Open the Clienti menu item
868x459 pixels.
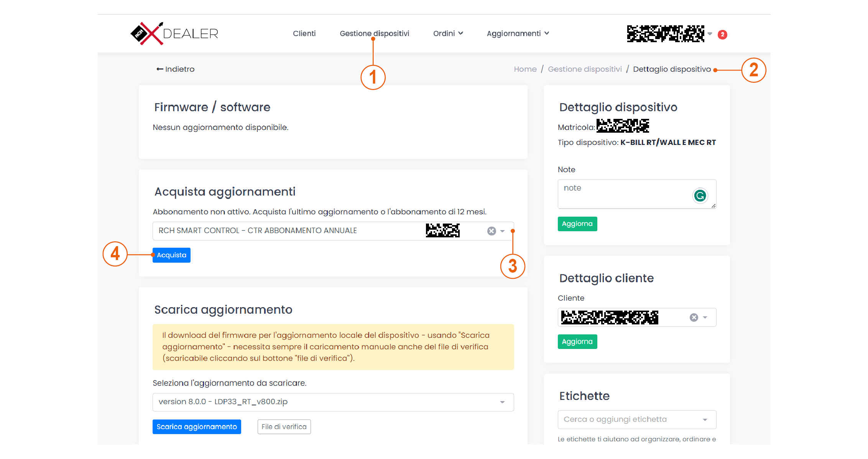(x=304, y=34)
